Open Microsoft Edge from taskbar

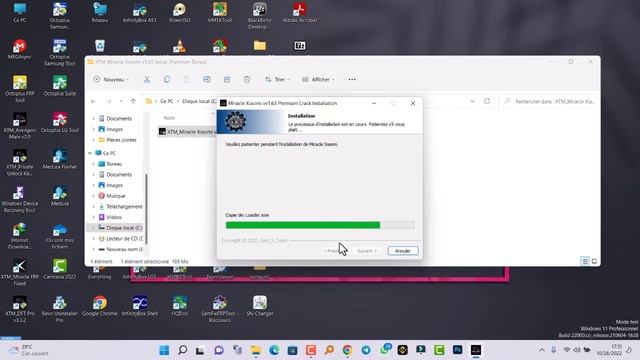click(274, 350)
